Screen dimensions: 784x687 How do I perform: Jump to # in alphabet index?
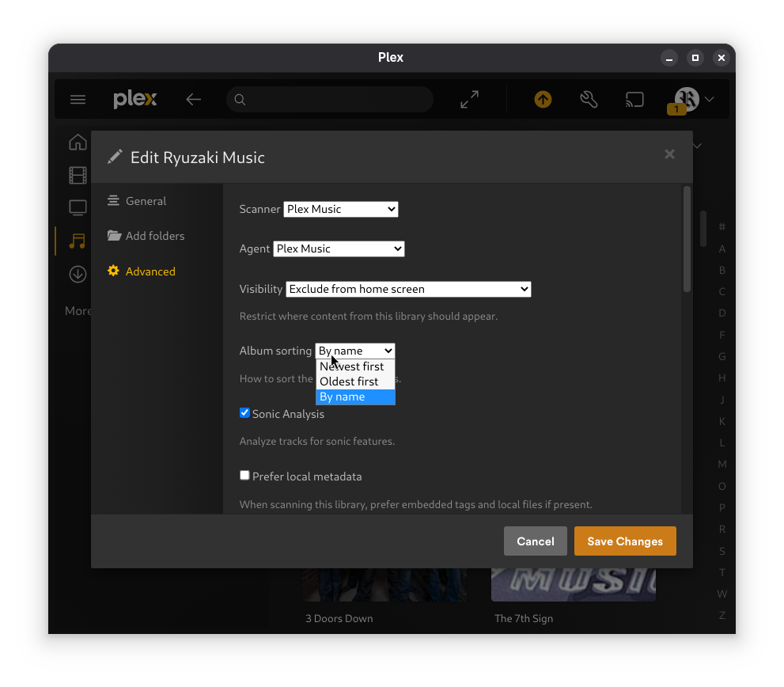tap(722, 226)
